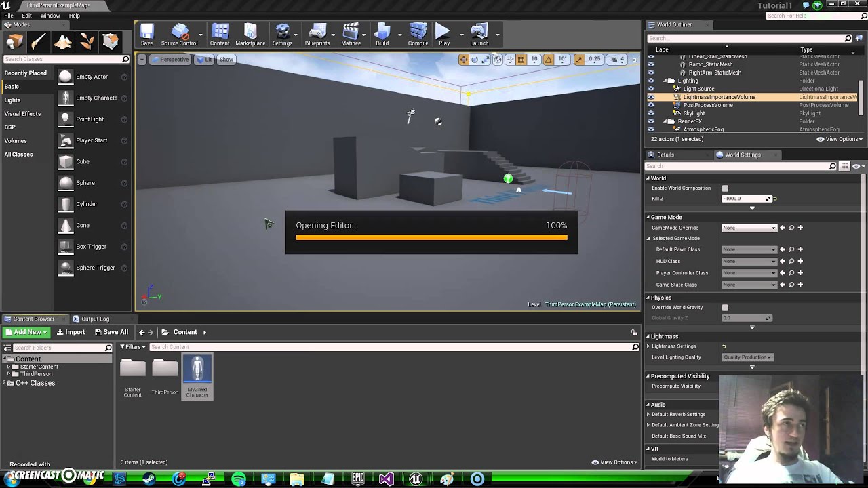Image resolution: width=868 pixels, height=488 pixels.
Task: Open Visual Studio from the taskbar
Action: [x=386, y=479]
